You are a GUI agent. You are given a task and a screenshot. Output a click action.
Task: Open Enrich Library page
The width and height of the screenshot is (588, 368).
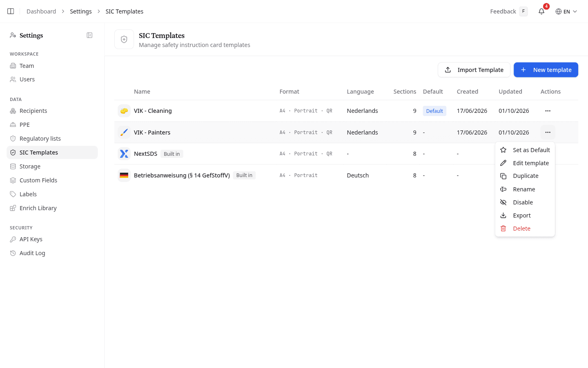point(52,208)
